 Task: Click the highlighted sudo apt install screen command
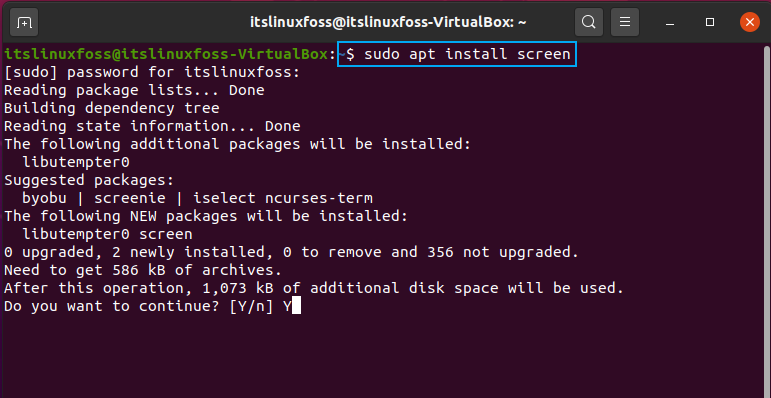pos(457,54)
